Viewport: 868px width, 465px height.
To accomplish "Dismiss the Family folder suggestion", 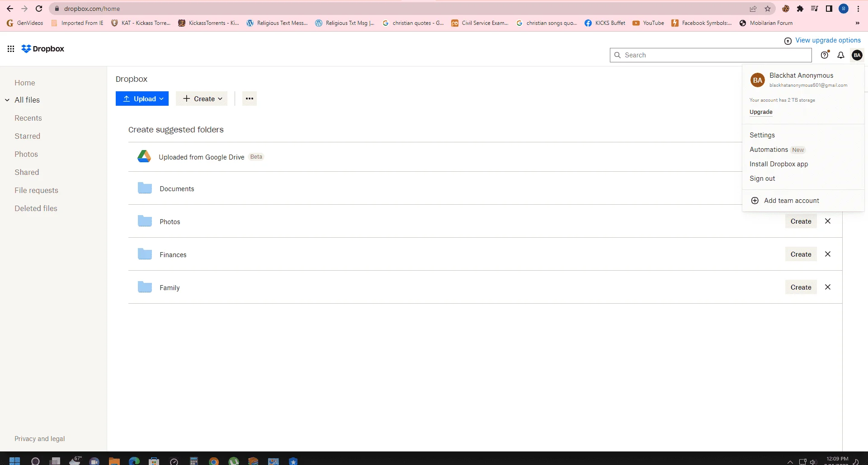I will point(828,287).
